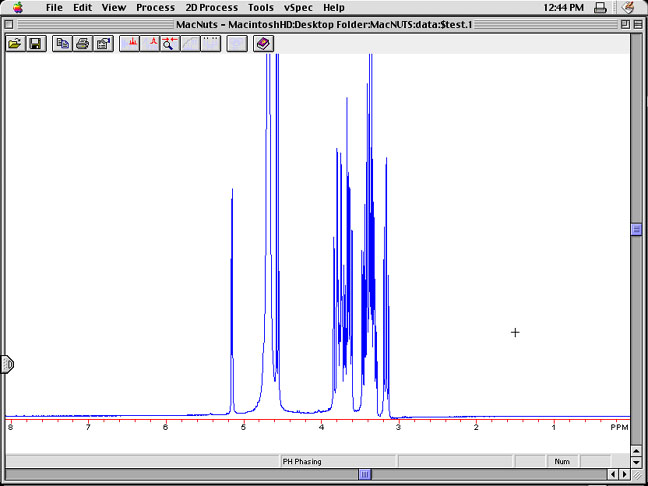Click the clipboard properties toolbar icon
648x486 pixels.
103,44
